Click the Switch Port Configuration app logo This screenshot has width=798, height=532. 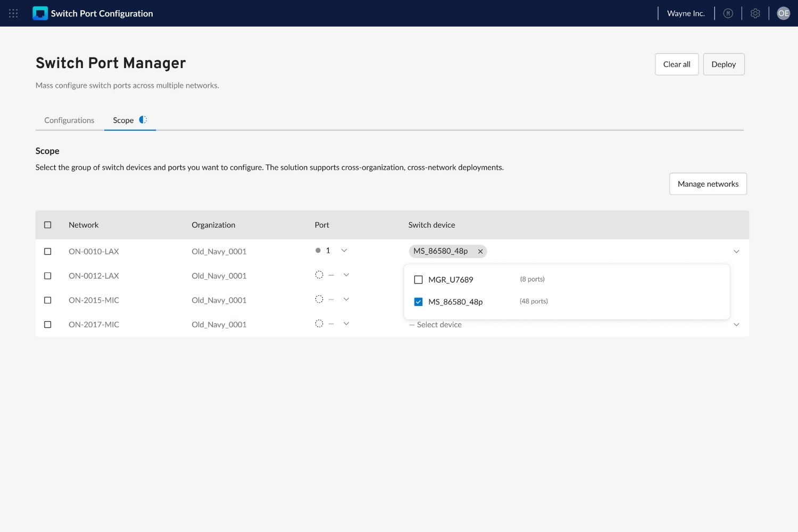[x=40, y=13]
